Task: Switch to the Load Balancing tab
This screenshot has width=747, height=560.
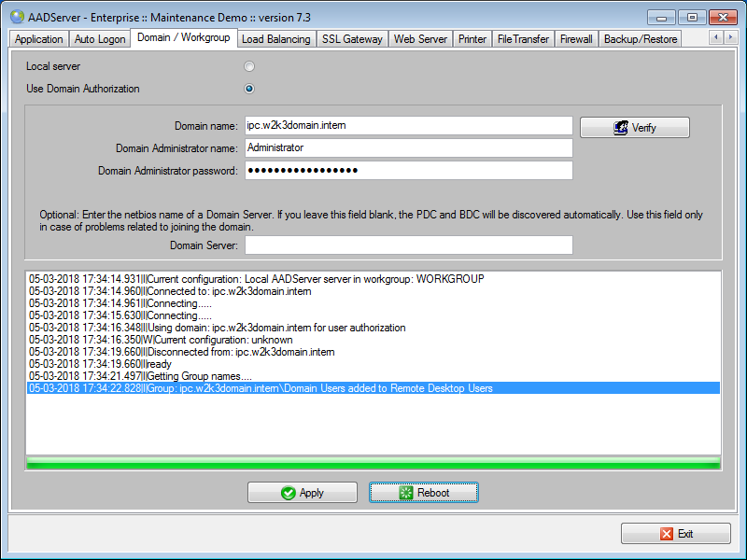Action: tap(275, 39)
